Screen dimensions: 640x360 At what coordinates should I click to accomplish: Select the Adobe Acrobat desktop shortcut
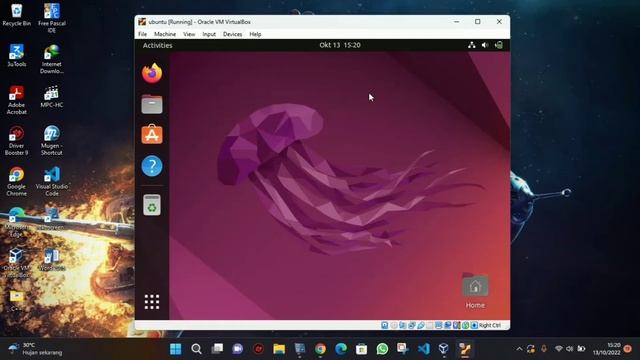point(16,100)
